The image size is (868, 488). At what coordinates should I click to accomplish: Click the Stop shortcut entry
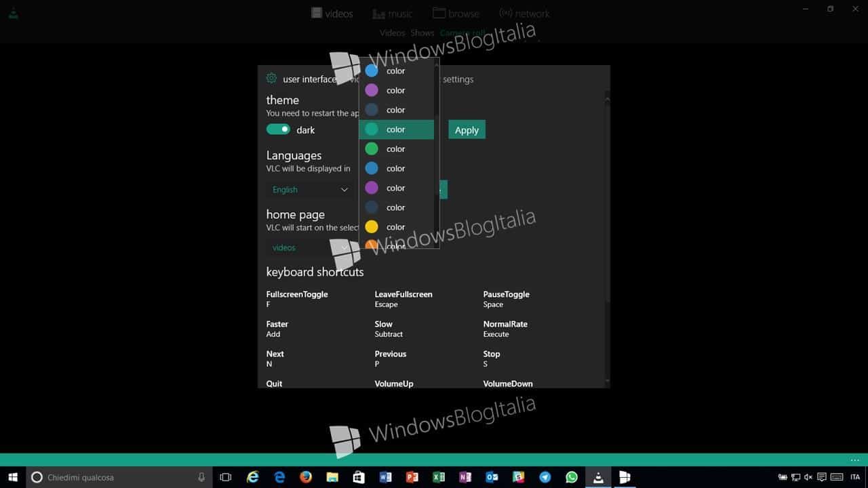492,359
